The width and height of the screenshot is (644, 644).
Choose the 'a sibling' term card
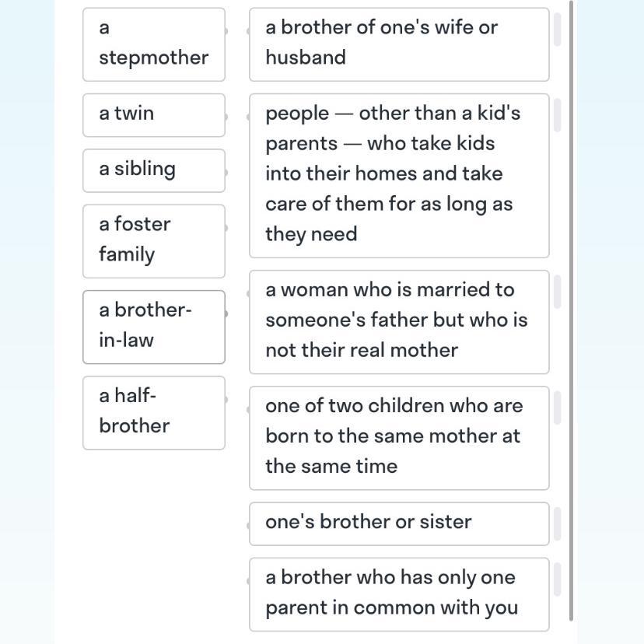tap(153, 170)
